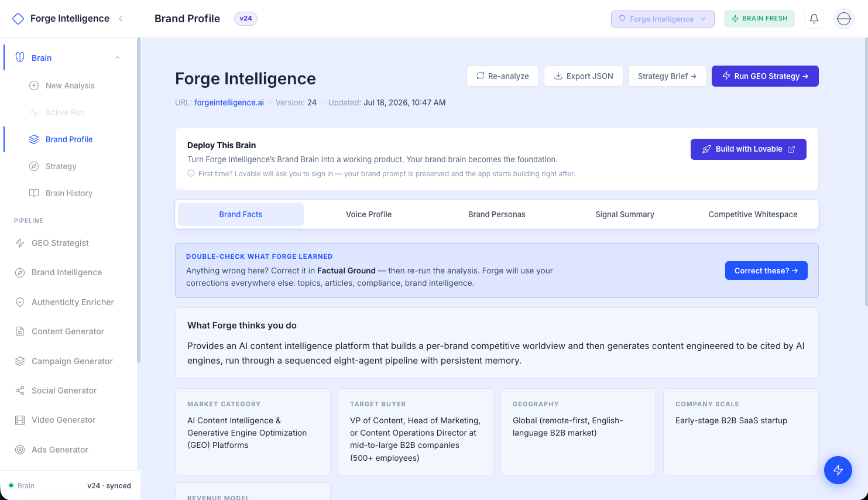
Task: Switch to the Brand Personas tab
Action: (497, 214)
